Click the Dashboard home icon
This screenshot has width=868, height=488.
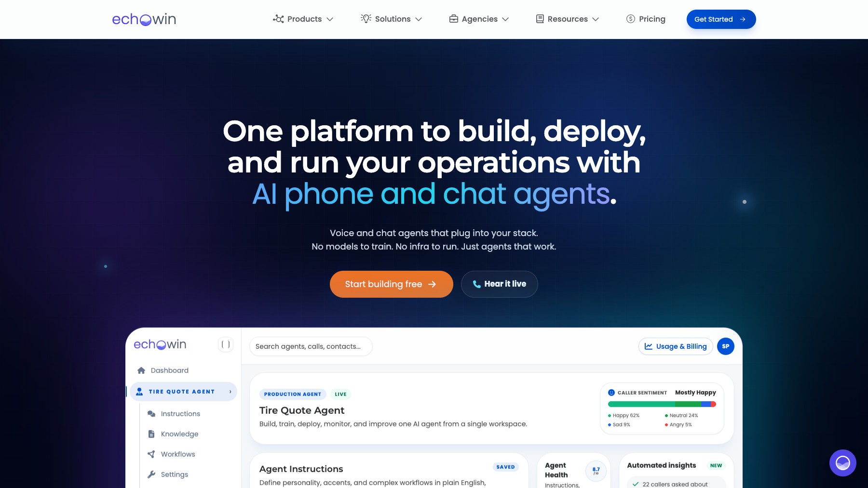point(141,370)
